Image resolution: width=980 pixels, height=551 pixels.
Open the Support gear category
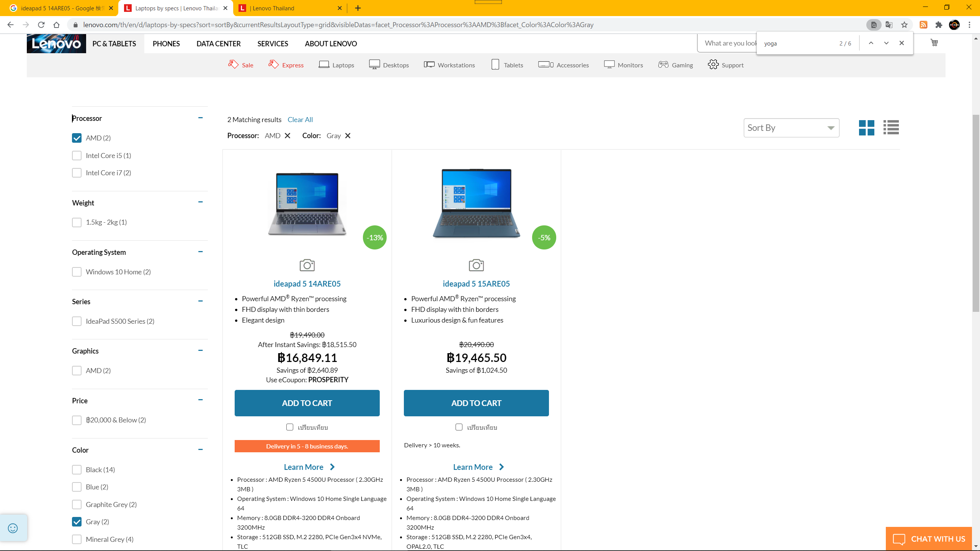tap(725, 65)
